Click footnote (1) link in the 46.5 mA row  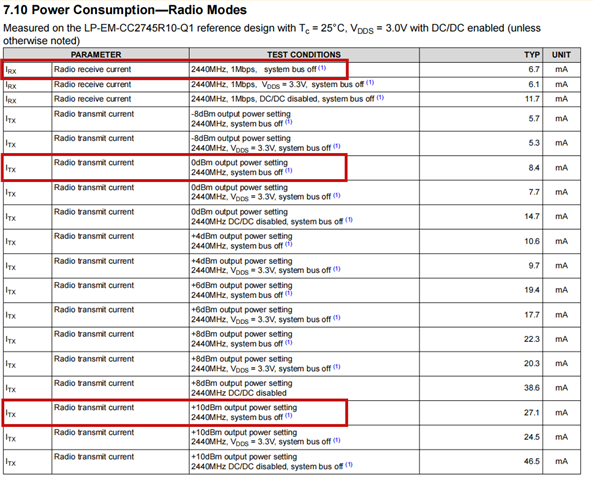pos(349,465)
